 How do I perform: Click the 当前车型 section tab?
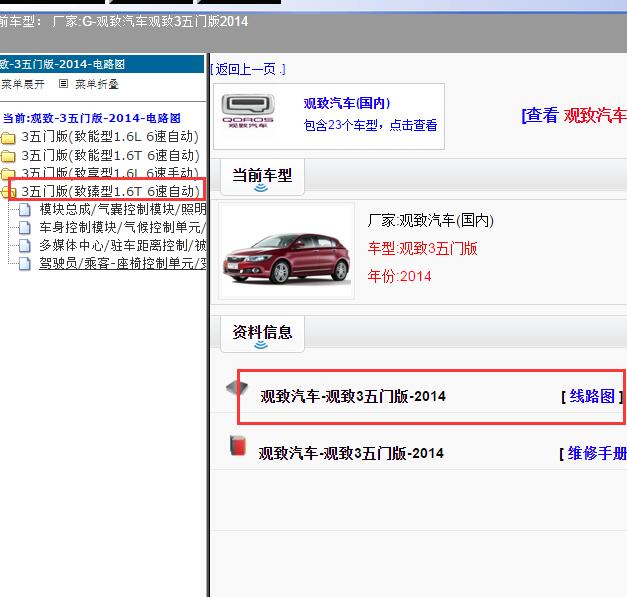point(262,177)
